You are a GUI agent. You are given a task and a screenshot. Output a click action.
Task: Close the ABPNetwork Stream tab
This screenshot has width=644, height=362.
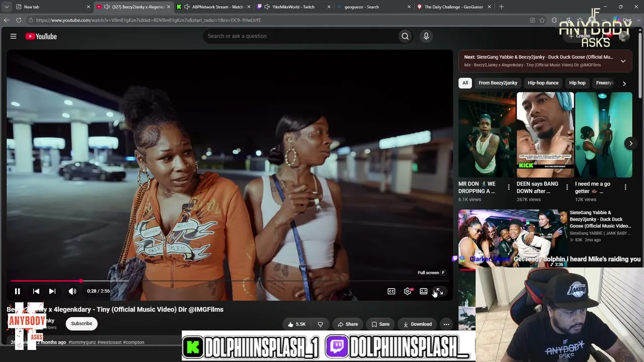(249, 7)
